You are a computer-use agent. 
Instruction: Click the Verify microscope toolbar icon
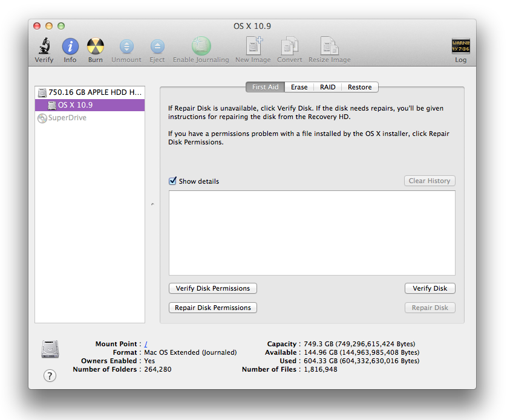click(44, 47)
